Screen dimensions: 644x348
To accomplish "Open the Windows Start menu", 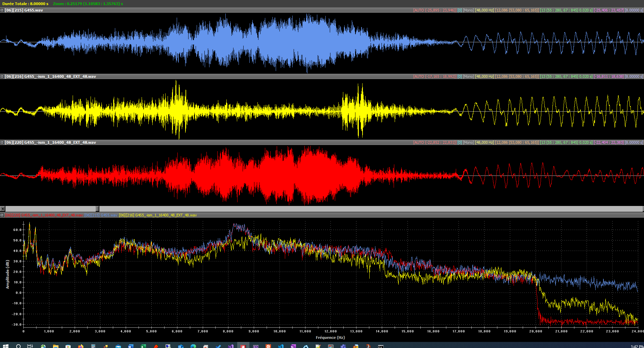I will pos(5,346).
